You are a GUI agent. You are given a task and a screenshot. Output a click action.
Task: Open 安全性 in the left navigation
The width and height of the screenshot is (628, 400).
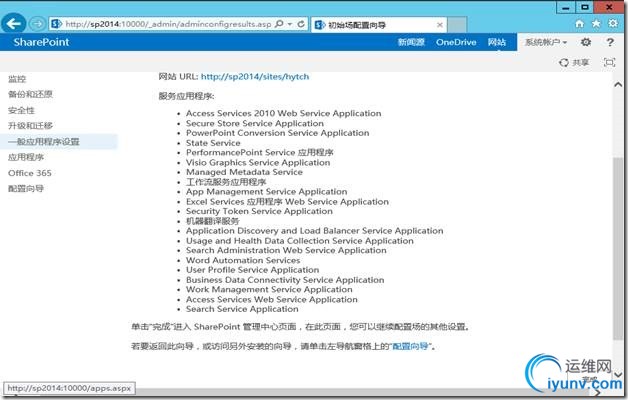click(21, 110)
